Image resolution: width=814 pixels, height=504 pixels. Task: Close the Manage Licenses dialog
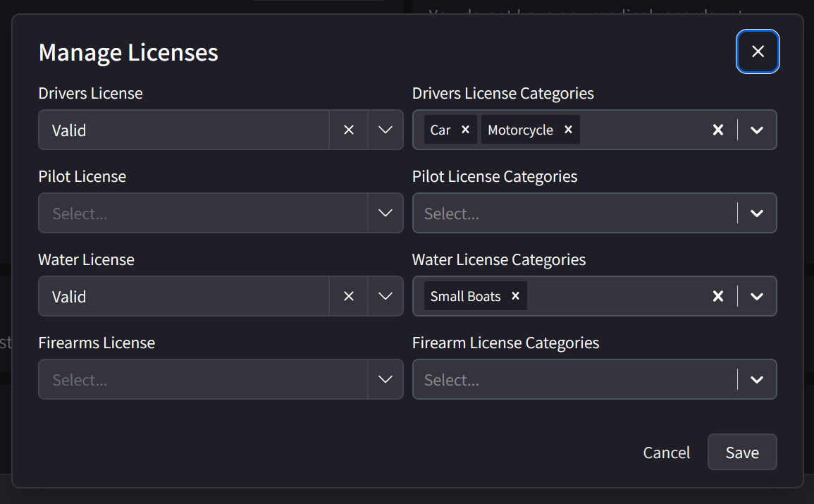point(758,51)
